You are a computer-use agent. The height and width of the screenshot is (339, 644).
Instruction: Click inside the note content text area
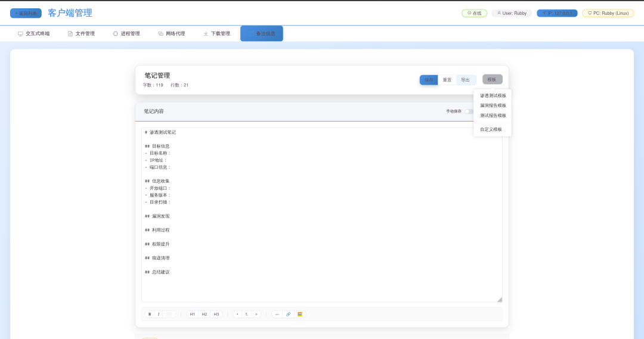(x=321, y=215)
